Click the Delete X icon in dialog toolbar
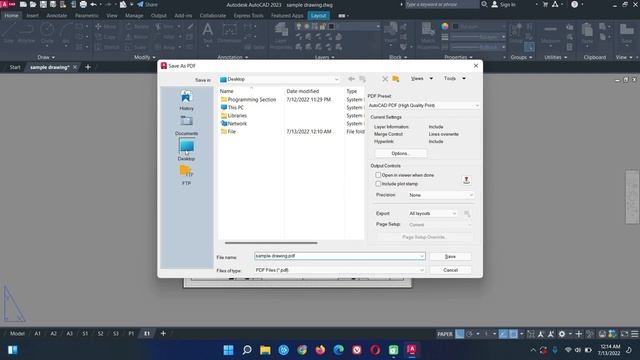The height and width of the screenshot is (360, 640). click(385, 79)
